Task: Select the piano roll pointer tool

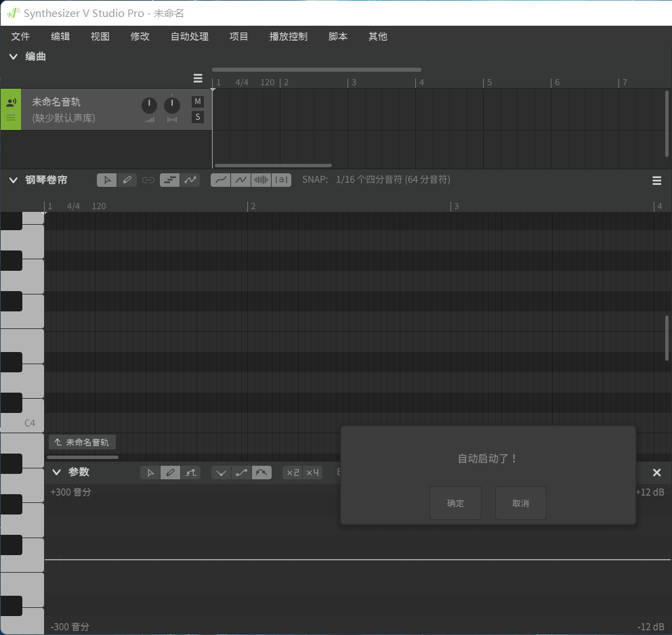Action: [107, 180]
